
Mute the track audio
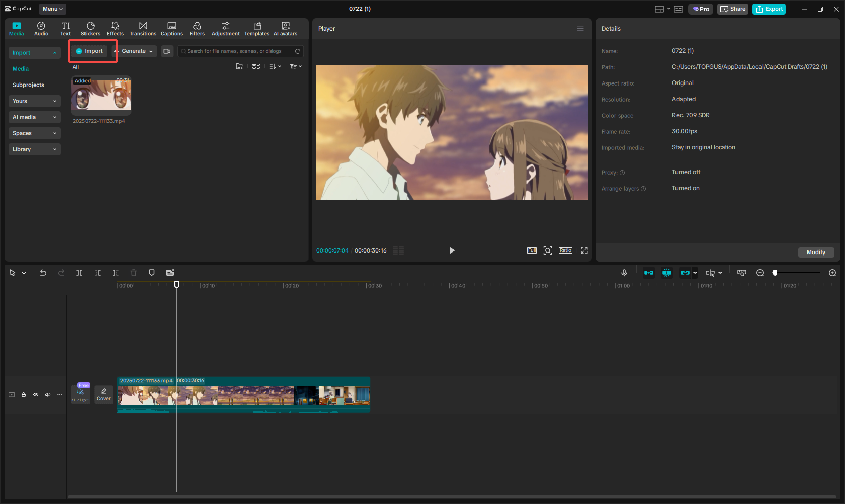point(47,395)
